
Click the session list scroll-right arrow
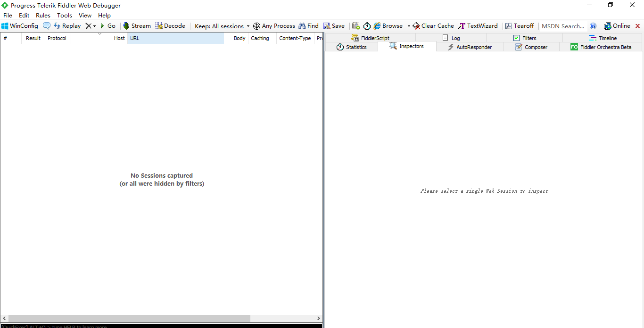319,319
